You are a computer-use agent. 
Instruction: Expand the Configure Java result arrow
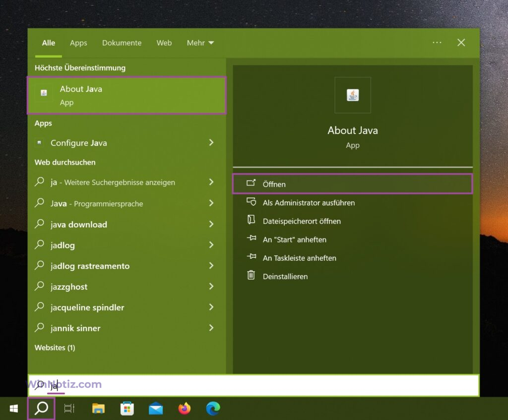tap(211, 143)
